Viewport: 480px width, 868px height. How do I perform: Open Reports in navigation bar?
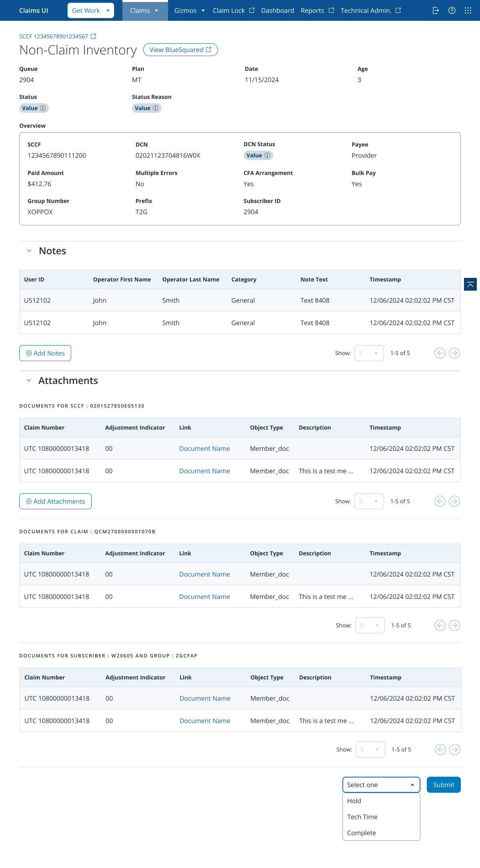point(317,10)
